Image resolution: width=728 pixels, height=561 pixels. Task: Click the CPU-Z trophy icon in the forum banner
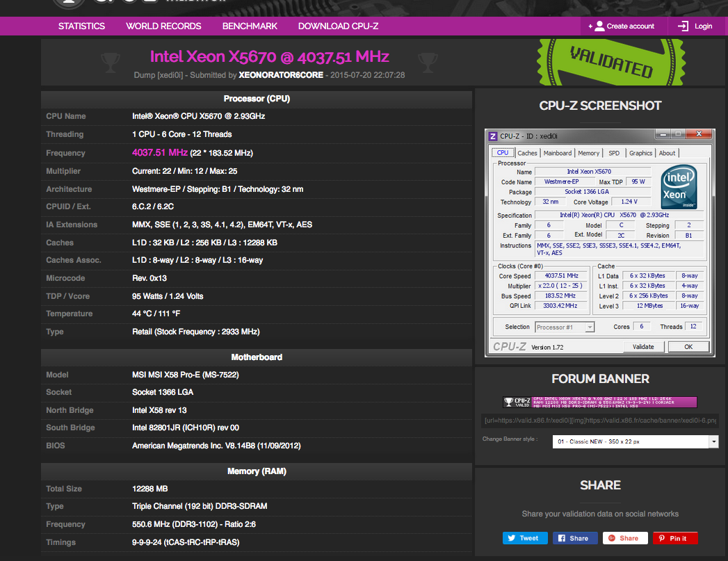point(509,402)
